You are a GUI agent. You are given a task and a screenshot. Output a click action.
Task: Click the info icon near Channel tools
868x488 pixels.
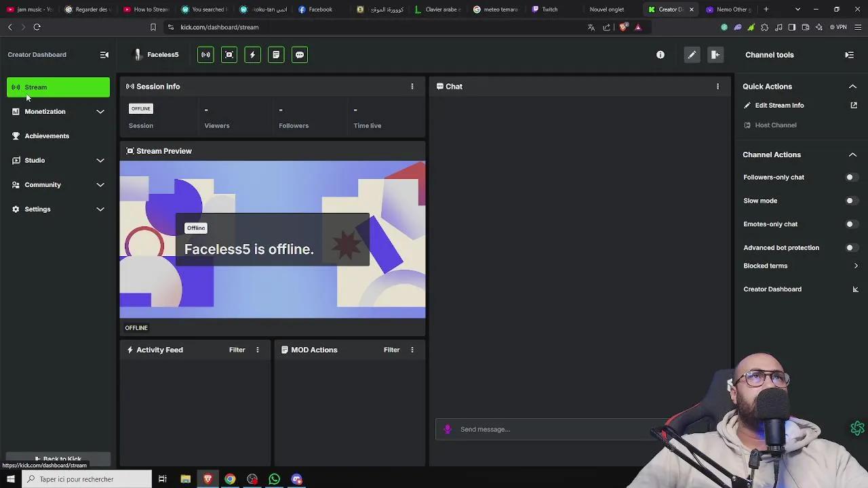(660, 54)
